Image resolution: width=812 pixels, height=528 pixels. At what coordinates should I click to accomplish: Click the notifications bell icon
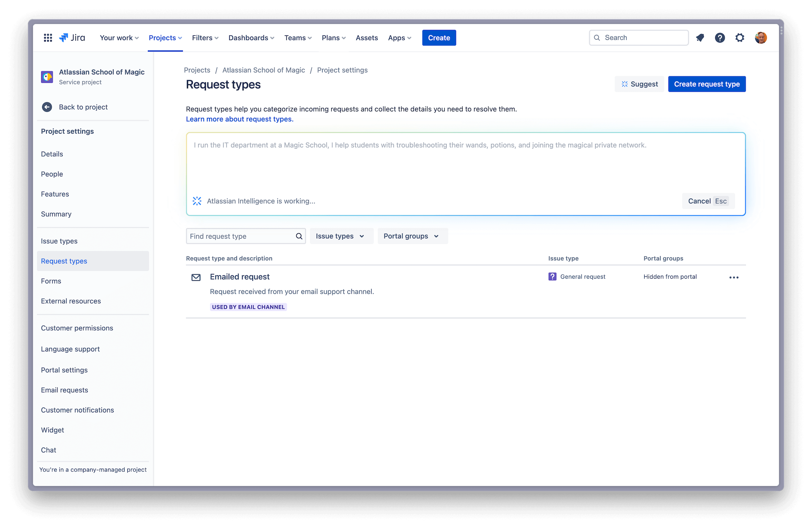pos(700,37)
